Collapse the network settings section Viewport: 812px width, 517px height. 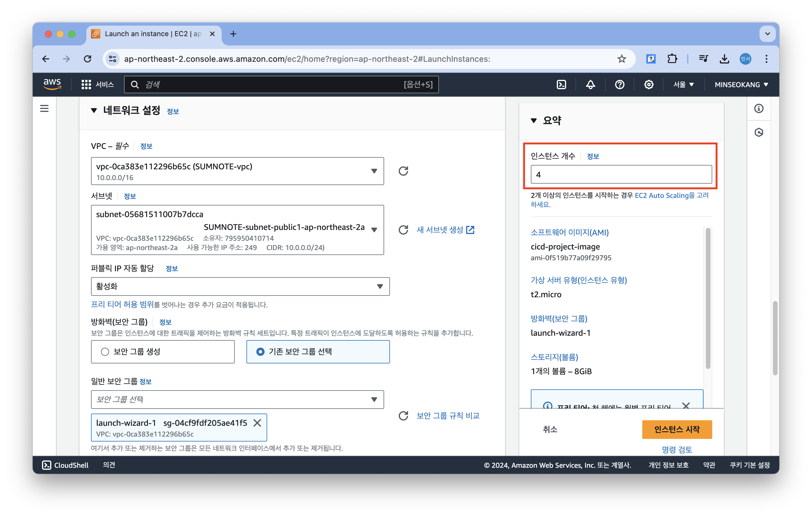coord(94,110)
